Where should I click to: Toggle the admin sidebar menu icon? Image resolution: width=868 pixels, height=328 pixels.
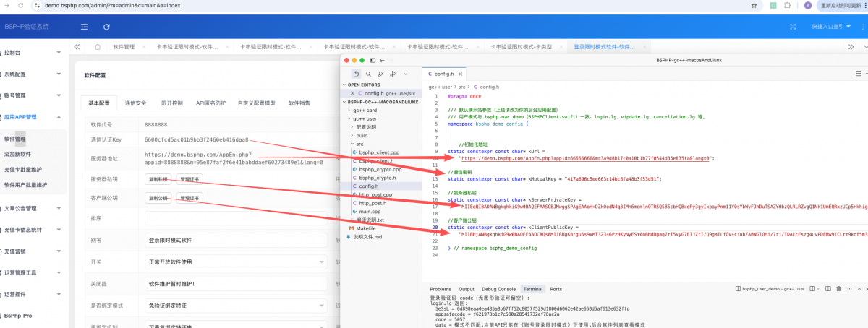pyautogui.click(x=85, y=27)
